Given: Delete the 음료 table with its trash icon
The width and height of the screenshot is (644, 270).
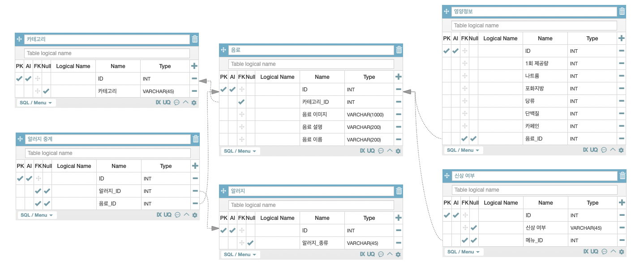Looking at the screenshot, I should point(399,50).
